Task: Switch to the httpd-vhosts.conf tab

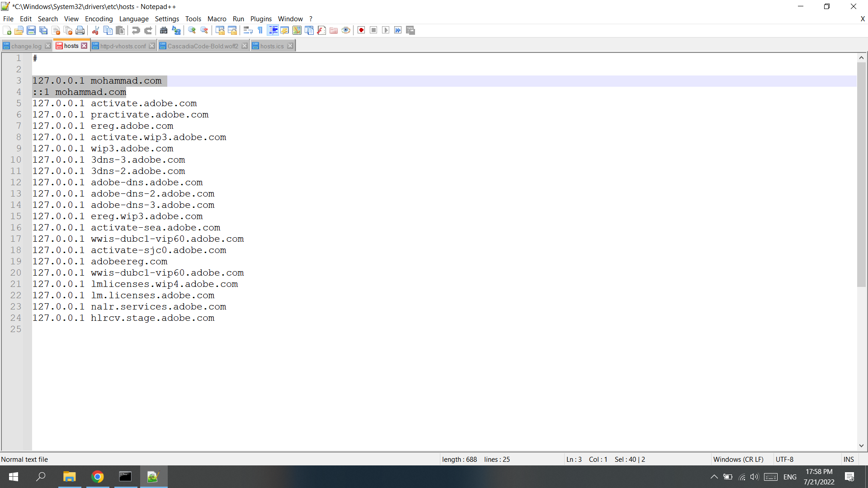Action: 123,46
